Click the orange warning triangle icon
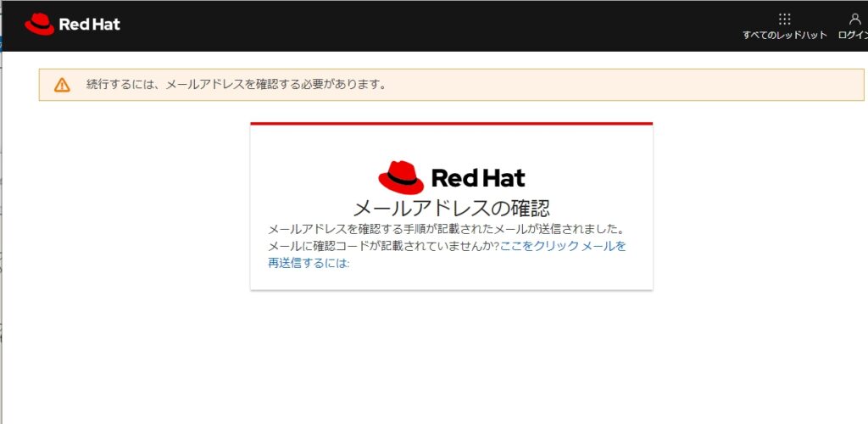This screenshot has width=868, height=424. (x=62, y=86)
